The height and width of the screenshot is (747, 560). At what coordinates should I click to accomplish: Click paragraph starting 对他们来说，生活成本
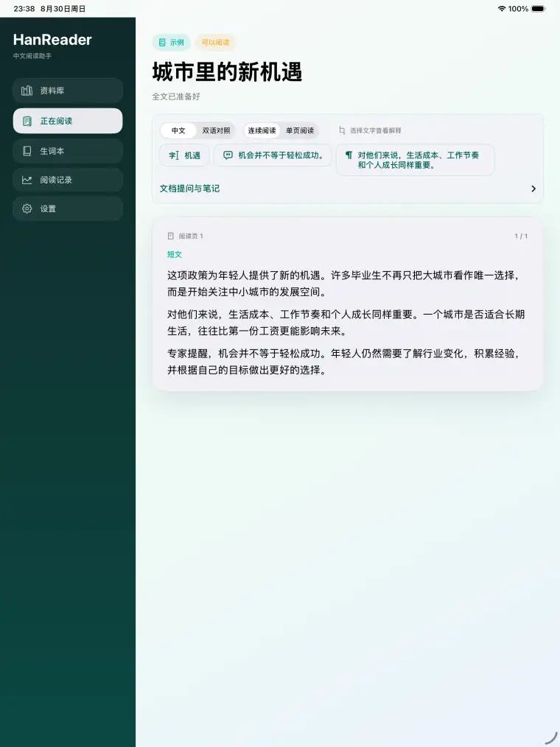pyautogui.click(x=346, y=323)
